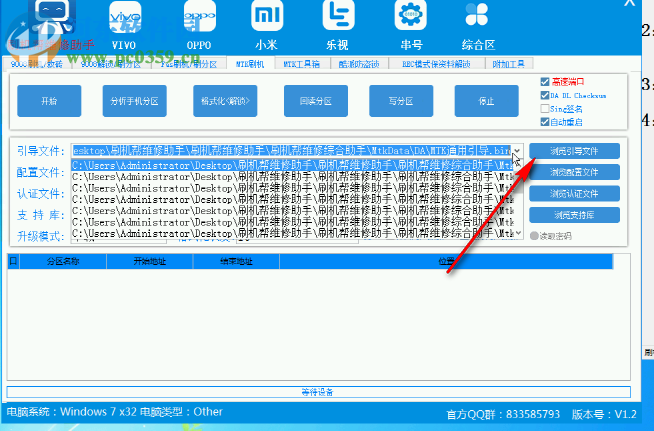Switch to the Fas刷机/刷分区 tab
Image resolution: width=654 pixels, height=431 pixels.
pos(189,64)
